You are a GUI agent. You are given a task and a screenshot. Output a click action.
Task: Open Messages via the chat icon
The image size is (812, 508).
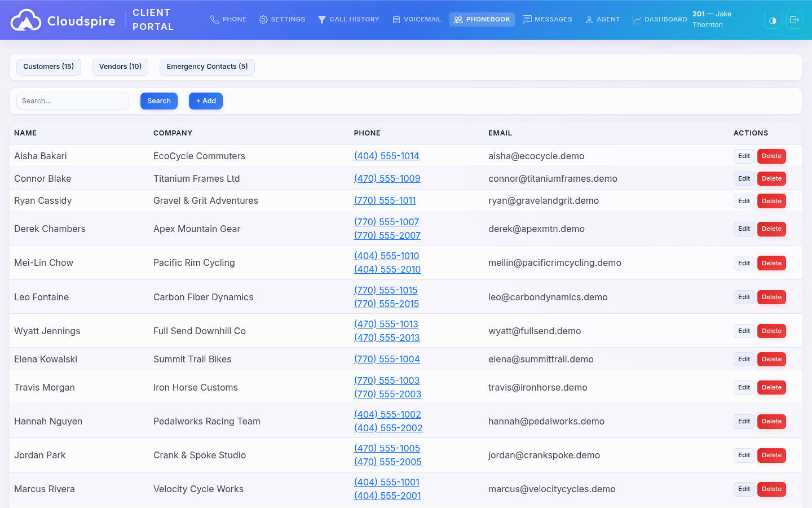pos(526,19)
